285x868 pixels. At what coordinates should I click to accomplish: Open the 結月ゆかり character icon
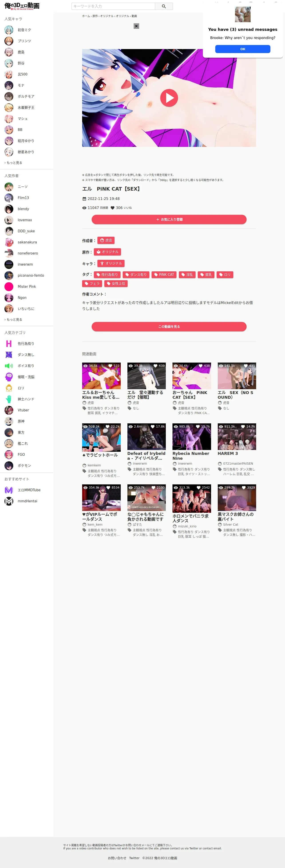9,141
